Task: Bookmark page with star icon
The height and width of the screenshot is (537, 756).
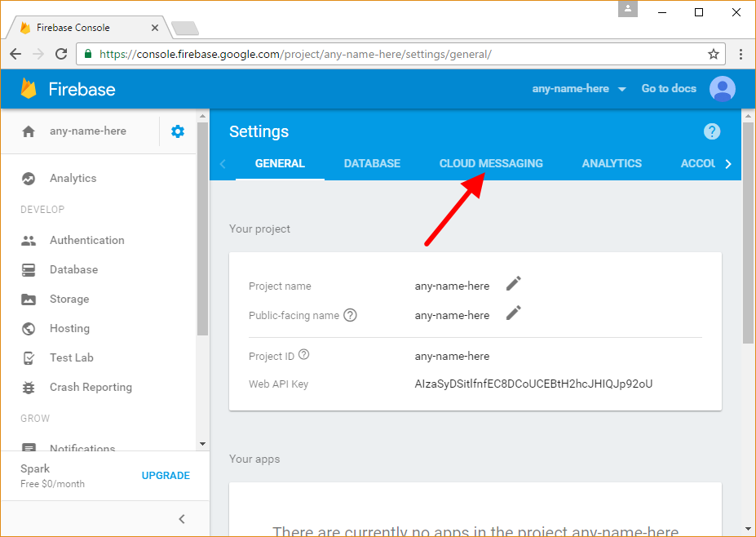Action: [x=714, y=54]
